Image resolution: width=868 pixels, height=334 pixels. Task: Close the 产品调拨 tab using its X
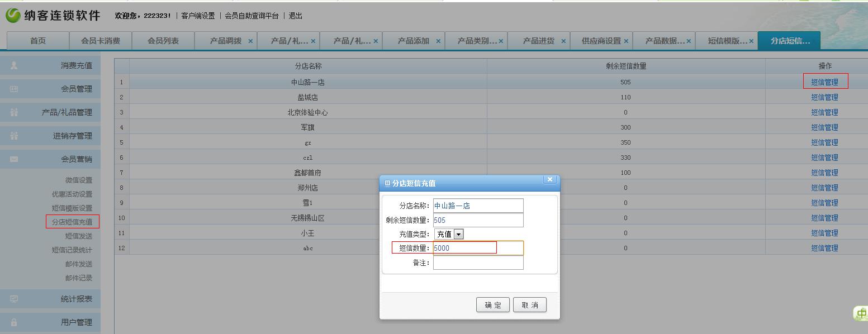point(250,41)
